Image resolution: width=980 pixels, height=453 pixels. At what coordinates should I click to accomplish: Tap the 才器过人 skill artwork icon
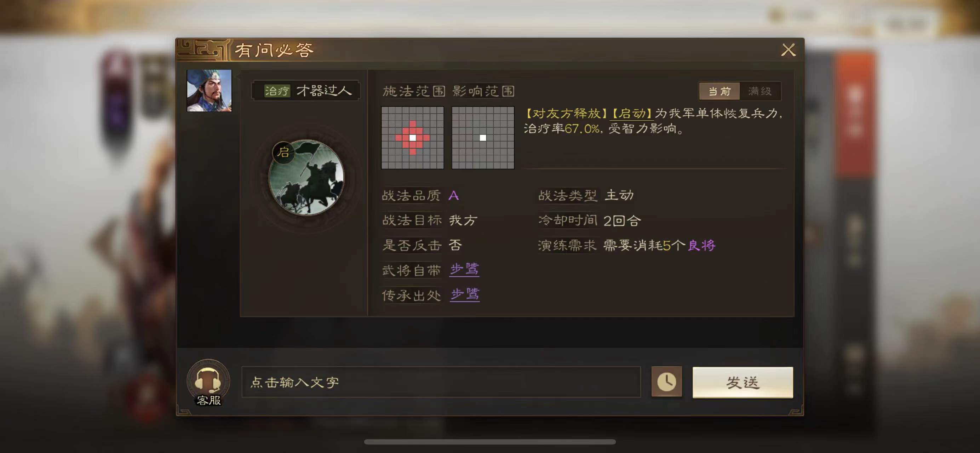tap(306, 178)
